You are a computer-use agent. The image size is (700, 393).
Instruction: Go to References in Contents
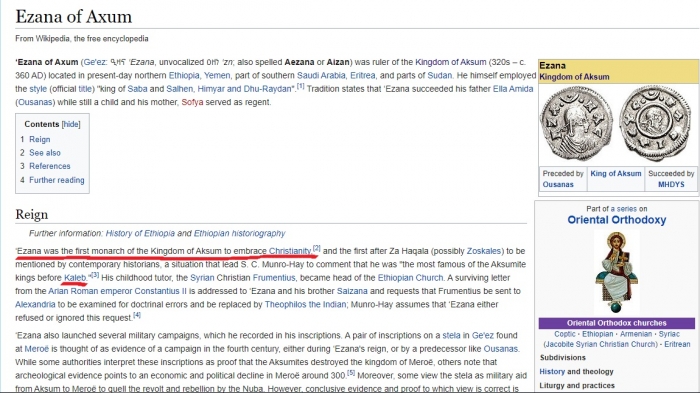[50, 166]
